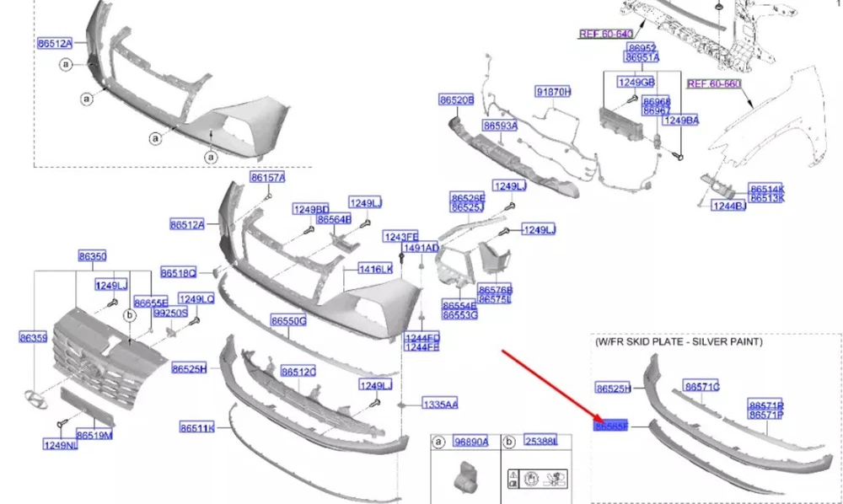Select part label 96890A in the legend

pos(471,442)
